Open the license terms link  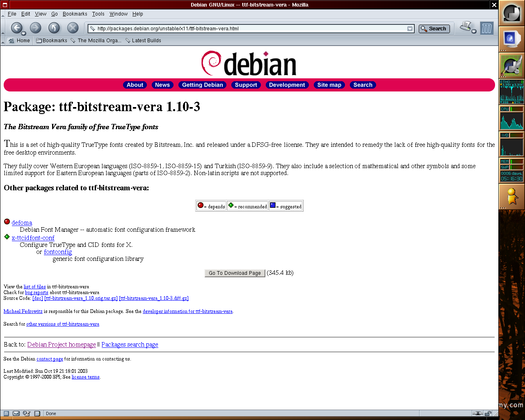86,377
